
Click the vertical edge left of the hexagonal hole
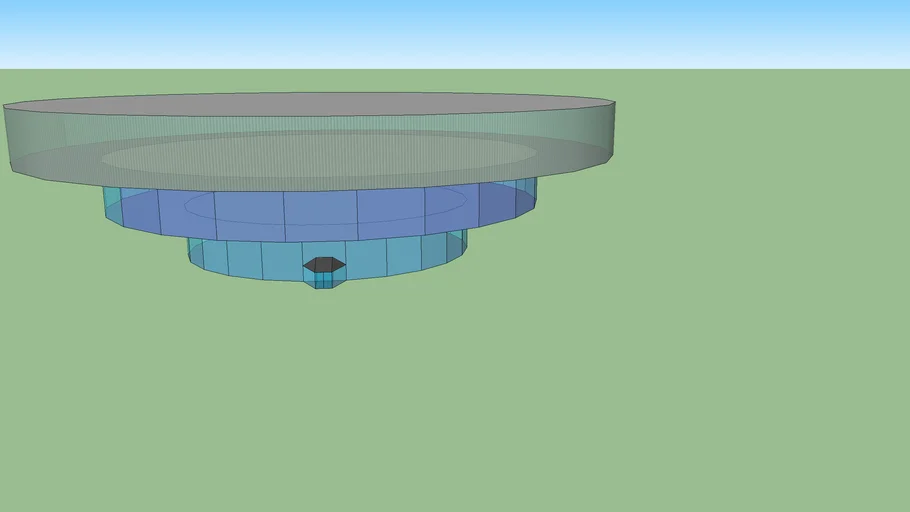tap(300, 260)
